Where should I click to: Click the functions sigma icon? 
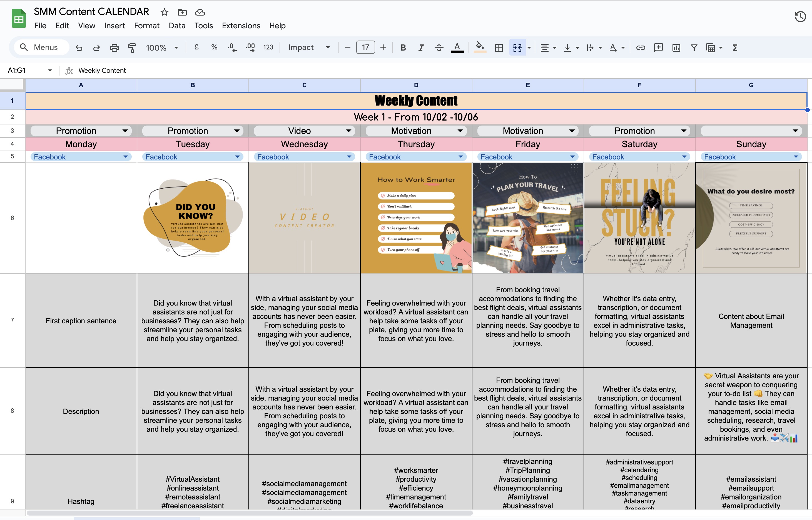point(735,47)
